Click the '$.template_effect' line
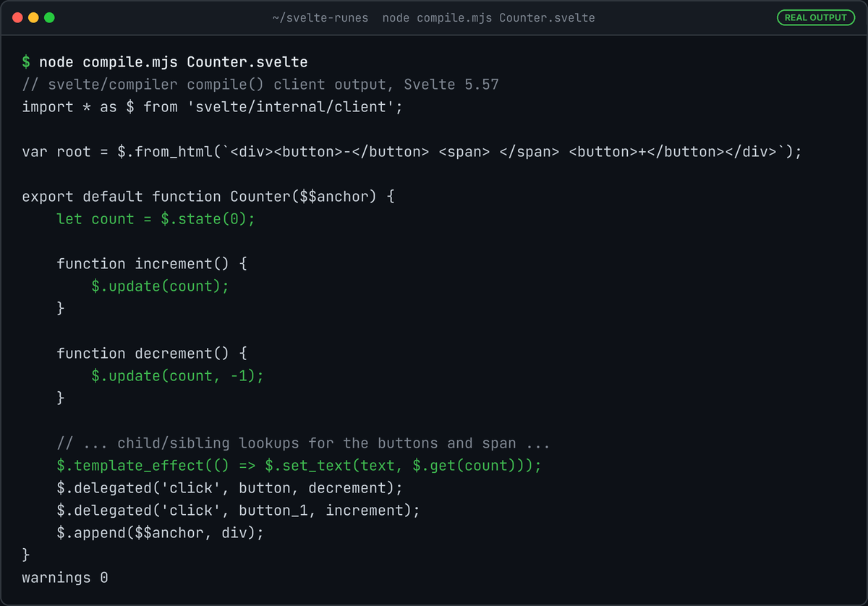 [x=299, y=466]
